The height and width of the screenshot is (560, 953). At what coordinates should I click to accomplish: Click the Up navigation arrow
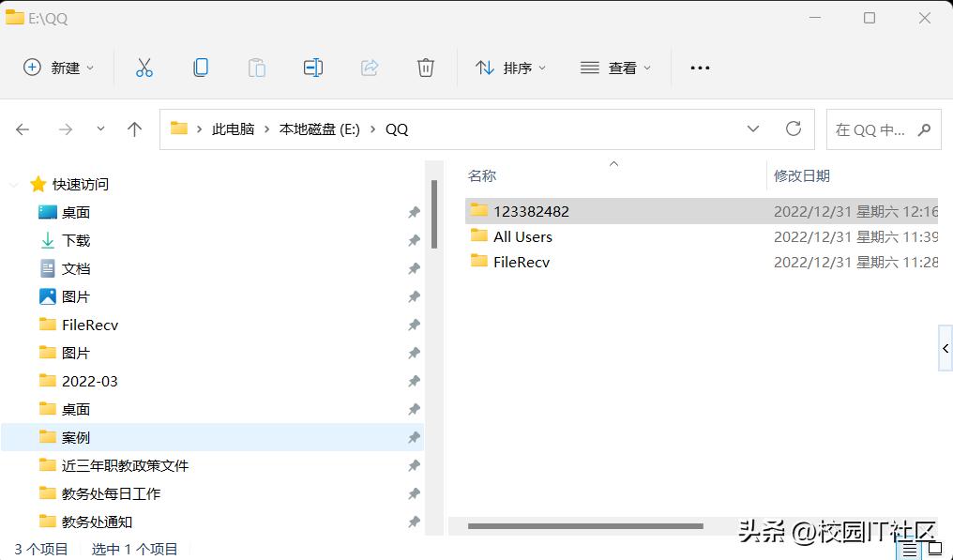tap(134, 129)
